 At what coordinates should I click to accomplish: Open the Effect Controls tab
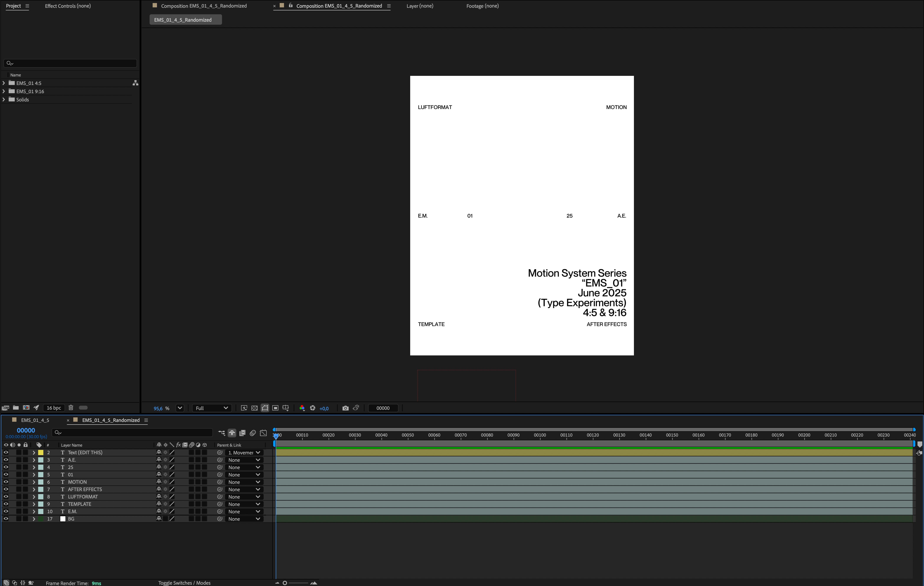pyautogui.click(x=68, y=6)
